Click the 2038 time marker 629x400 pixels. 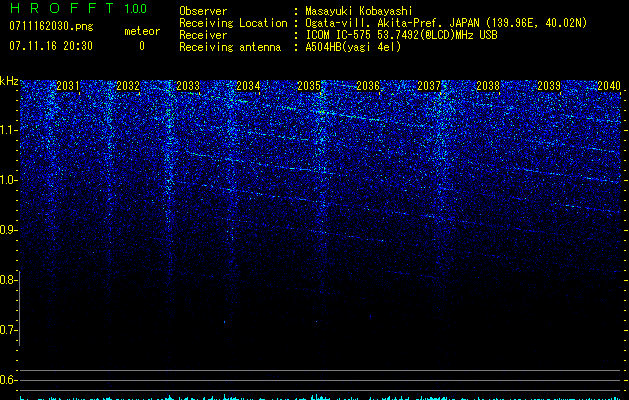[x=488, y=85]
